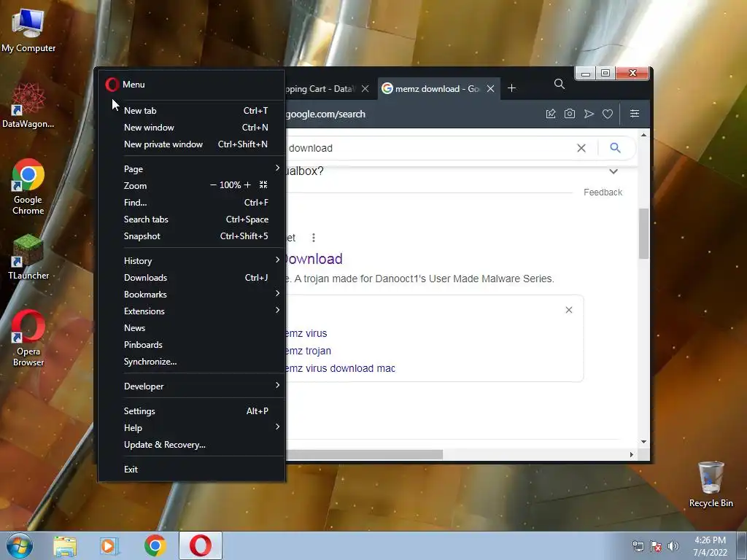This screenshot has height=560, width=747.
Task: Expand the virtualbox question chevron
Action: pyautogui.click(x=614, y=171)
